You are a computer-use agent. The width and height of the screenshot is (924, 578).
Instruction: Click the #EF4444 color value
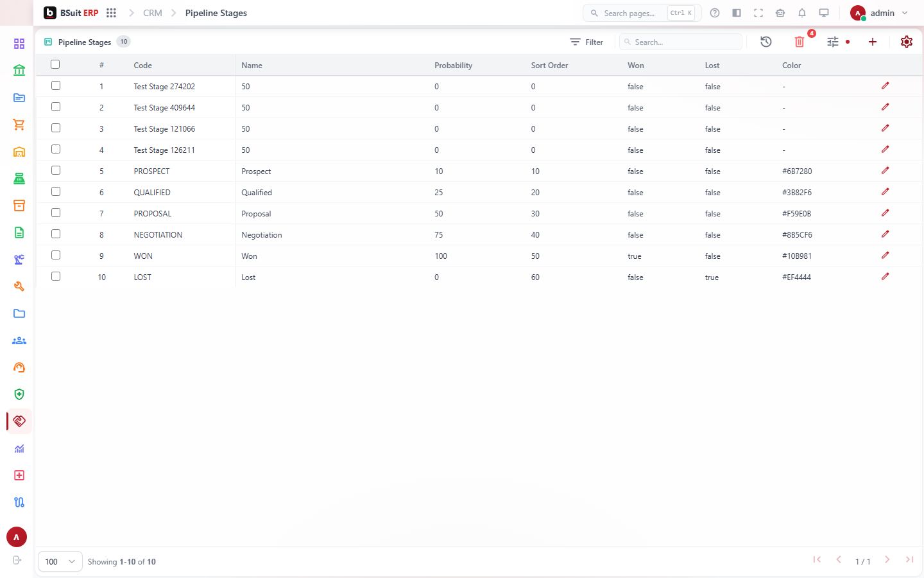(x=796, y=277)
